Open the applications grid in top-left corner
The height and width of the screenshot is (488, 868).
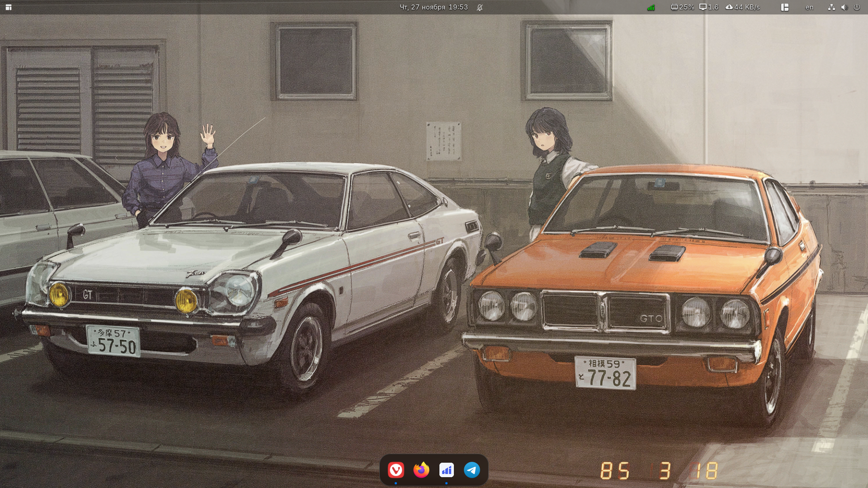[x=8, y=7]
